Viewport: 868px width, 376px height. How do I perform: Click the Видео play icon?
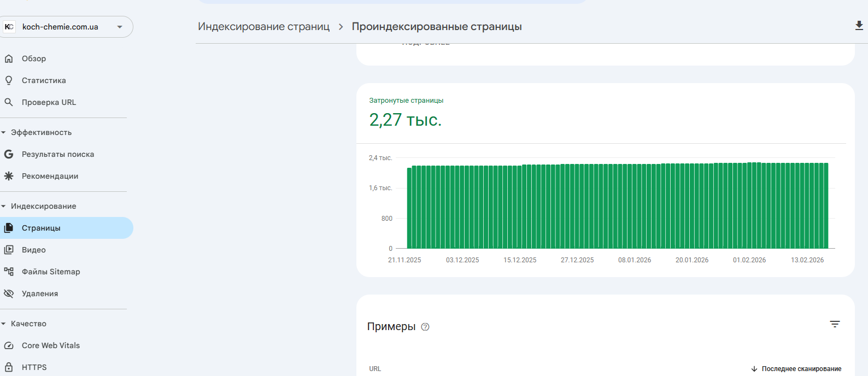click(9, 250)
